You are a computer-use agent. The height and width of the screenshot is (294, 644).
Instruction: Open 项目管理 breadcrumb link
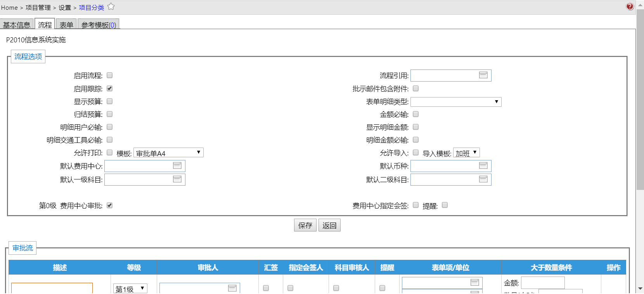pyautogui.click(x=38, y=7)
